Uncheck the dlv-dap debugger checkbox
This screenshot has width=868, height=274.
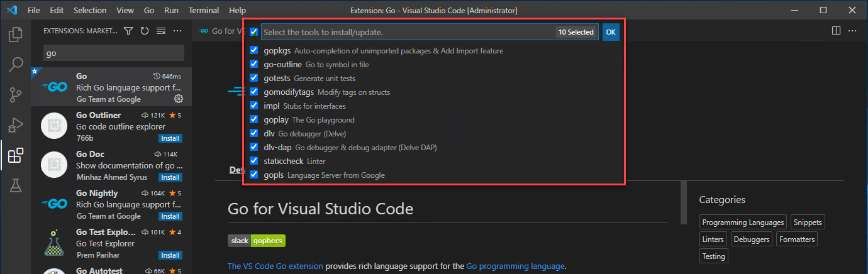pyautogui.click(x=254, y=147)
